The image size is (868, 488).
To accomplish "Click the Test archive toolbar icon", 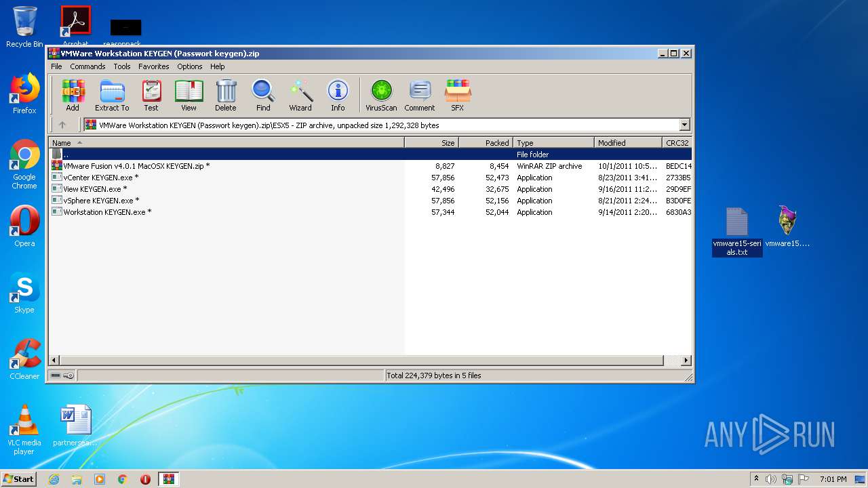I will (151, 95).
